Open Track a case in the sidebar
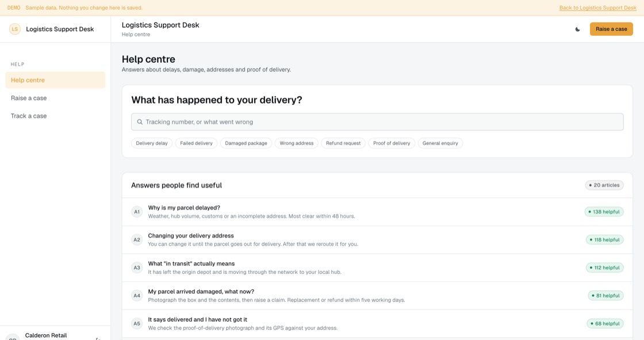 [x=55, y=116]
